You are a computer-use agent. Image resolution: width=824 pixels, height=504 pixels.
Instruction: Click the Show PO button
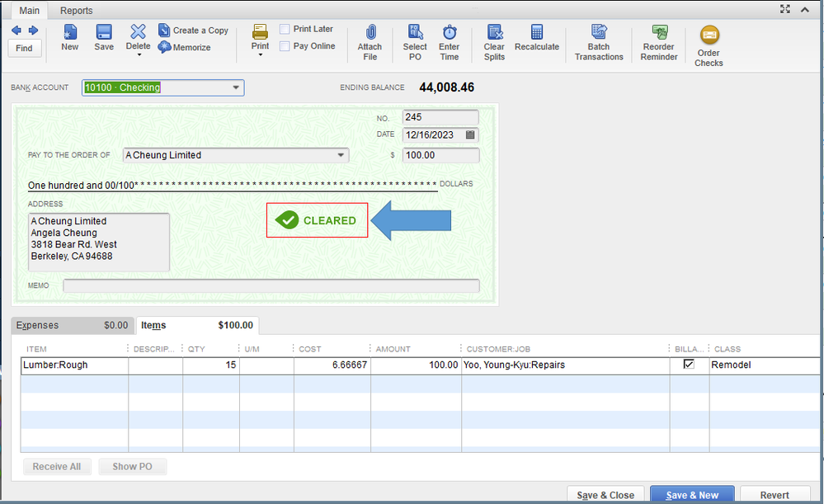pyautogui.click(x=133, y=466)
